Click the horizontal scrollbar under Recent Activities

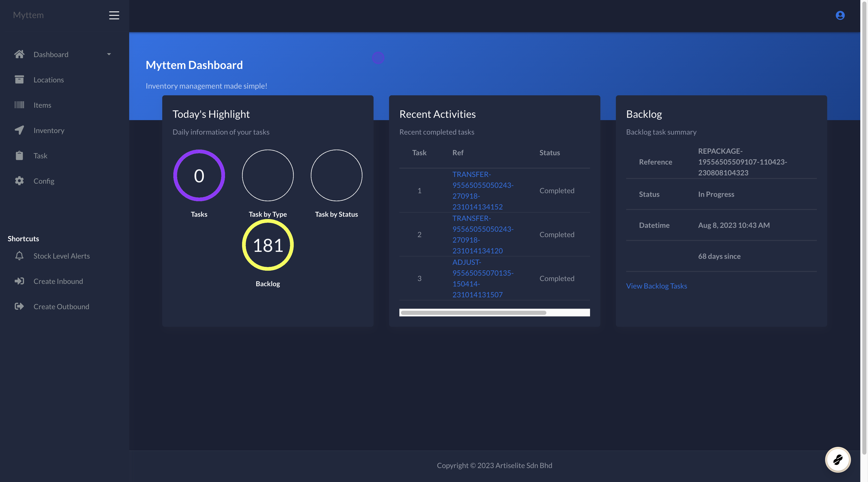pyautogui.click(x=473, y=313)
